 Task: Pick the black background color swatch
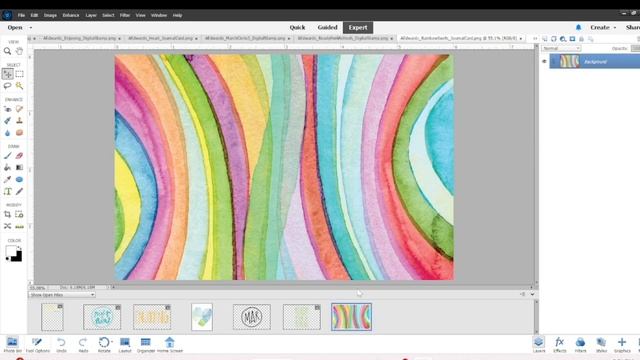[x=17, y=256]
